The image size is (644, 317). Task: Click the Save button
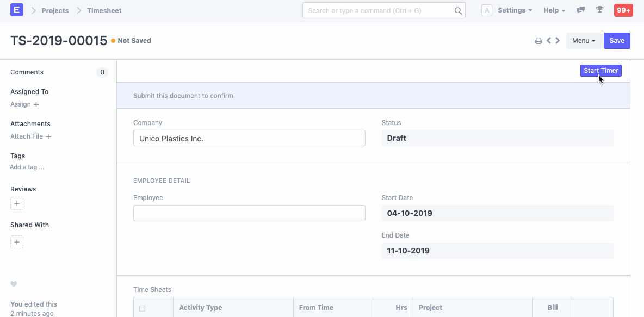[617, 40]
